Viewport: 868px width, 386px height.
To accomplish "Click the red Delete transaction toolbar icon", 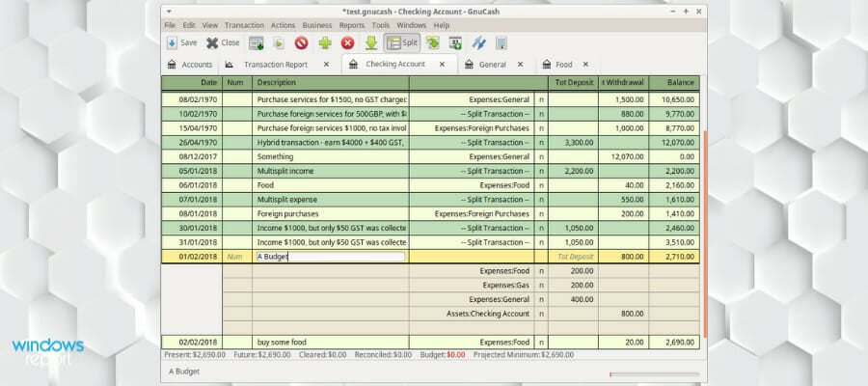I will click(x=301, y=42).
